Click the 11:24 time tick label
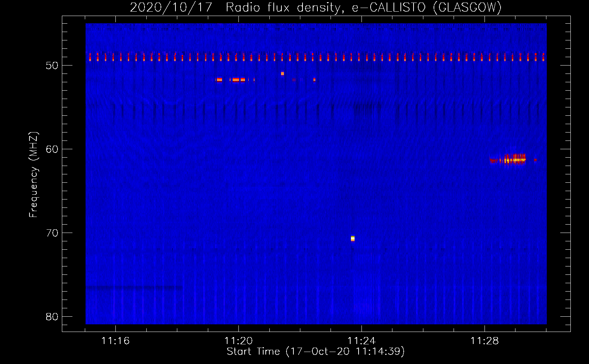This screenshot has height=364, width=589. [x=361, y=341]
